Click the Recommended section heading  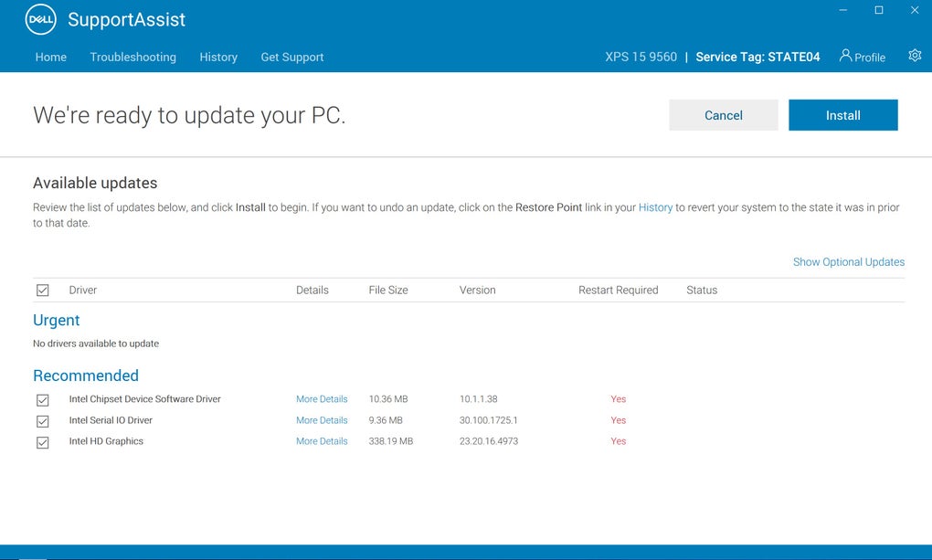(86, 375)
